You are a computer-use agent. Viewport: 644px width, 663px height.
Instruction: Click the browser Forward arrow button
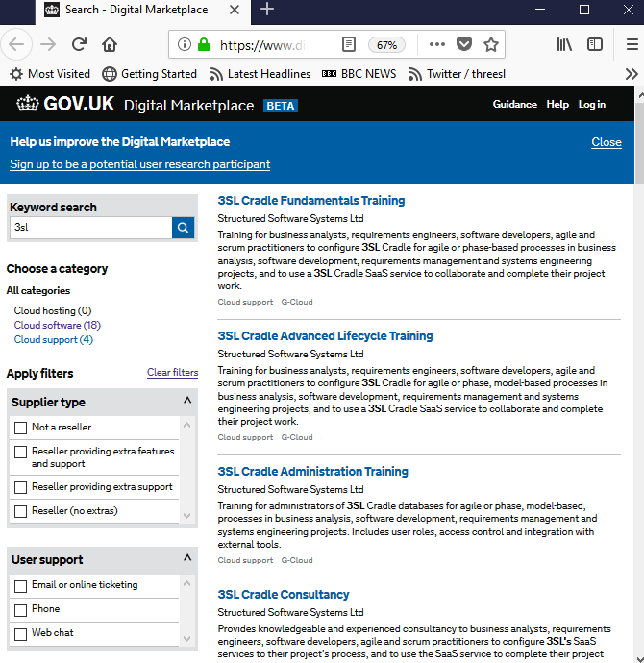point(48,44)
